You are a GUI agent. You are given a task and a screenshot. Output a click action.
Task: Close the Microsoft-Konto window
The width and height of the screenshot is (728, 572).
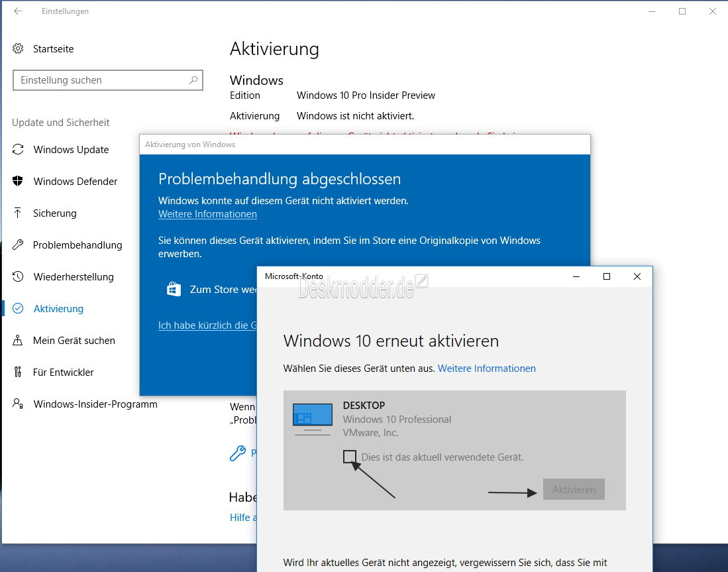coord(637,276)
